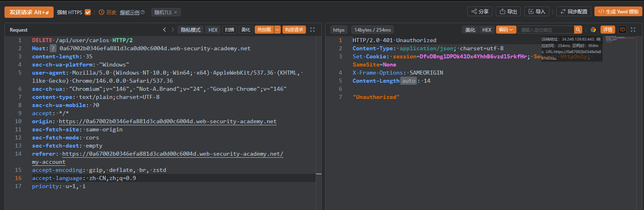Switch the response panel to HEX view
The image size is (644, 210).
coord(487,30)
